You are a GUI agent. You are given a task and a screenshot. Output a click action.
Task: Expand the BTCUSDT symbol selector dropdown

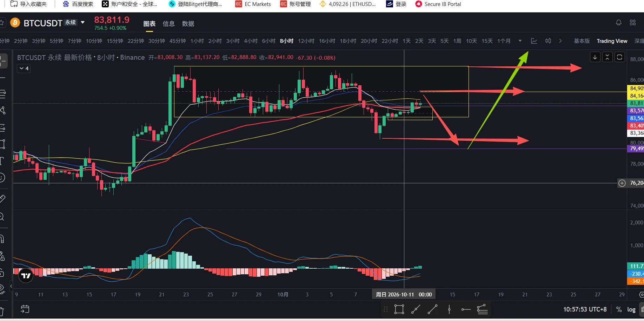point(83,22)
